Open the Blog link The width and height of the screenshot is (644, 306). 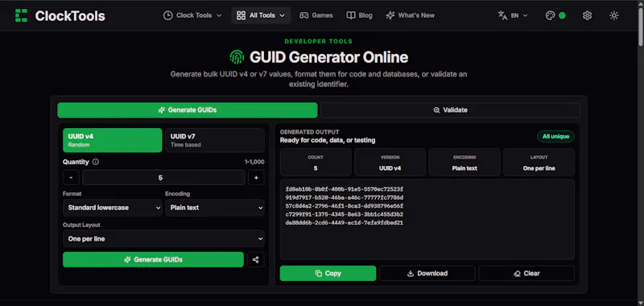tap(359, 15)
